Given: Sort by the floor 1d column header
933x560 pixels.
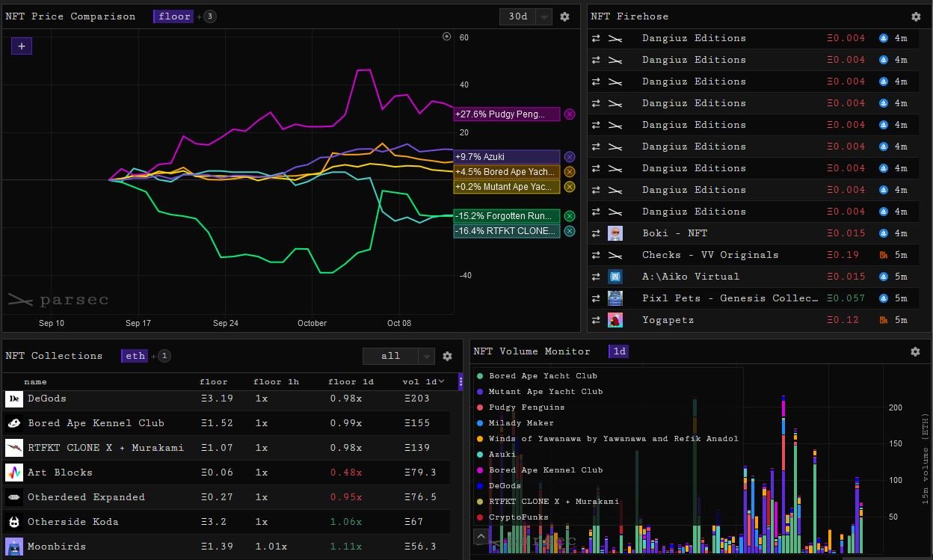Looking at the screenshot, I should (x=351, y=381).
